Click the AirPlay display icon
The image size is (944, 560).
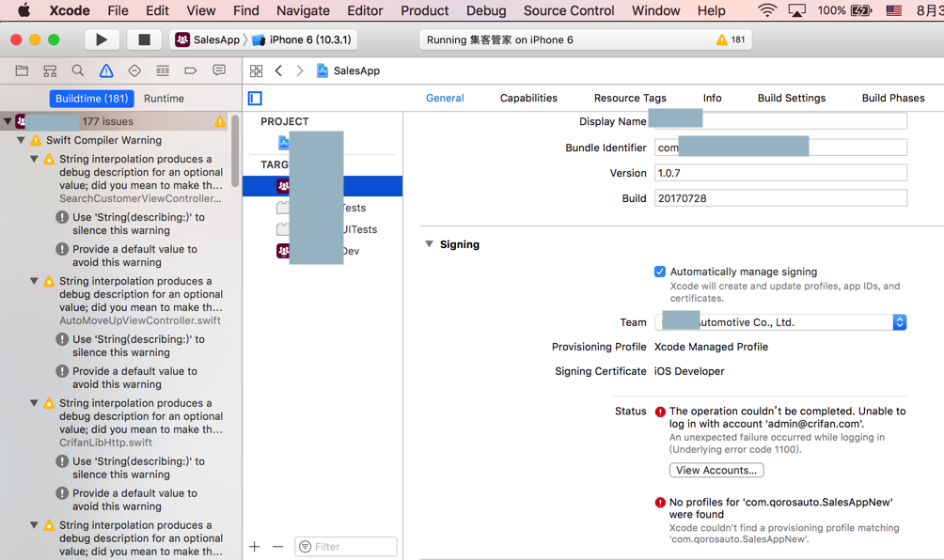point(796,10)
